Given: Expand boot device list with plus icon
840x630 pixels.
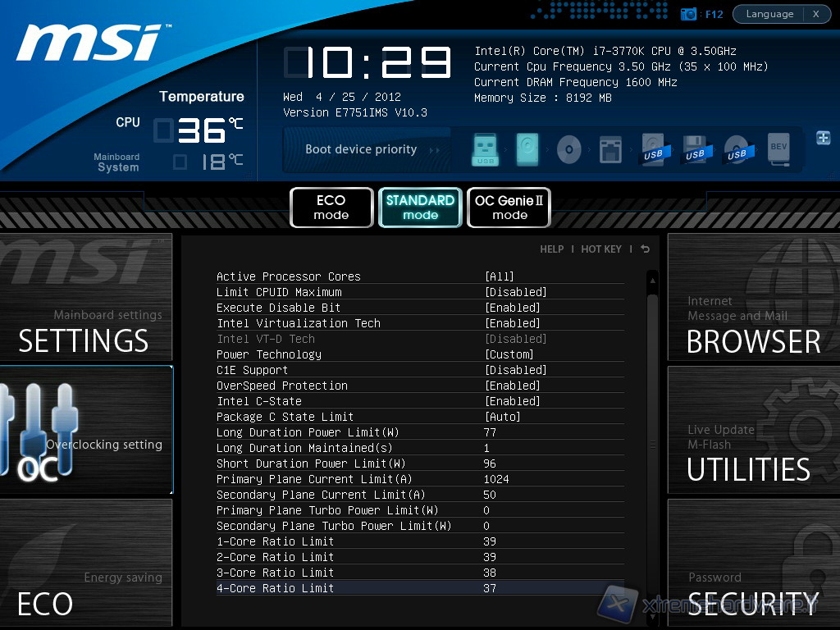Looking at the screenshot, I should [823, 138].
